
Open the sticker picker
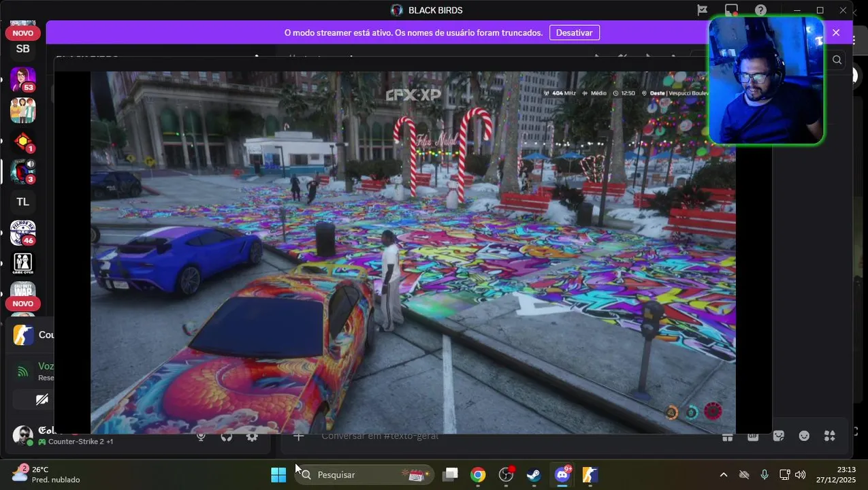tap(779, 436)
